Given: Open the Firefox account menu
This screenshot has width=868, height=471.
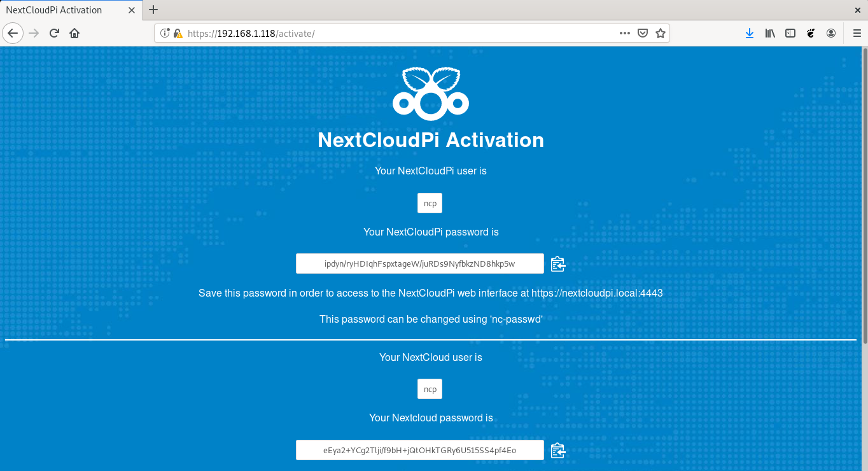Looking at the screenshot, I should pos(831,33).
